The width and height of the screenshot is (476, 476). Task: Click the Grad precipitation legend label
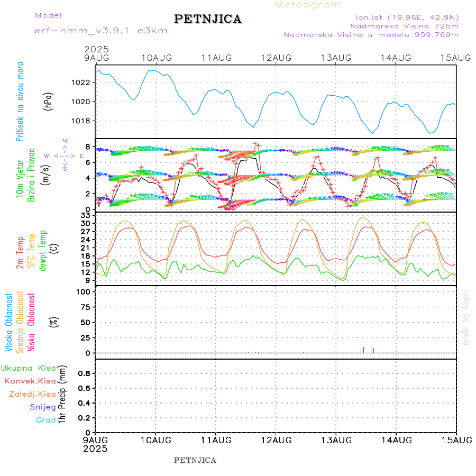click(46, 420)
